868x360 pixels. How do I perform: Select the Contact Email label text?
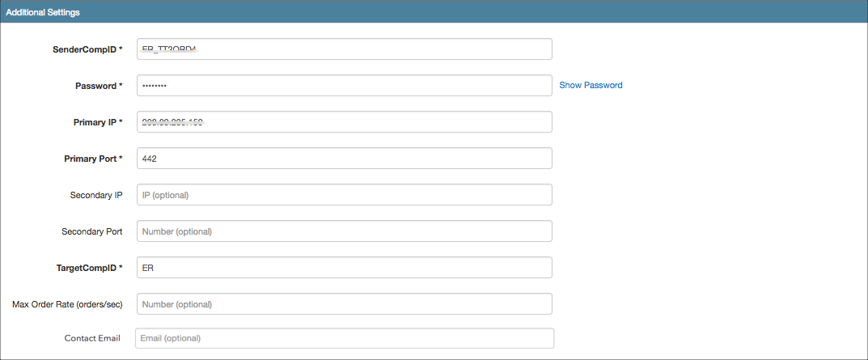point(92,338)
